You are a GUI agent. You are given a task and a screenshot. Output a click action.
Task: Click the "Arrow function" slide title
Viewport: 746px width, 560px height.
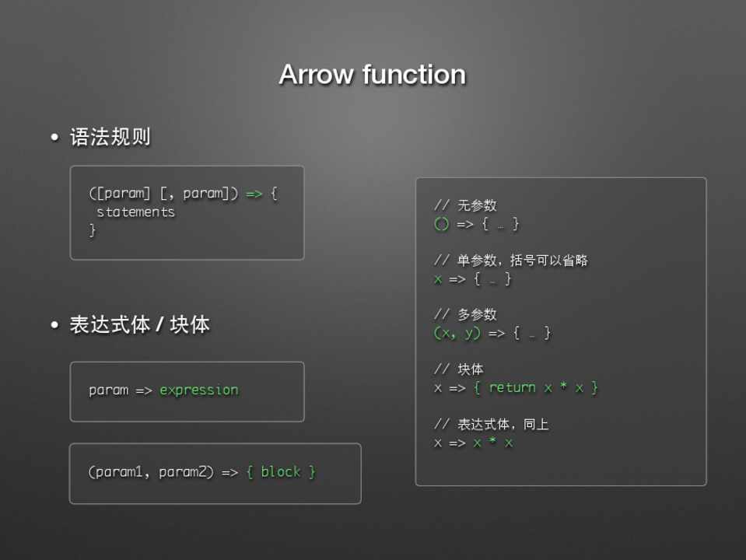pyautogui.click(x=372, y=75)
